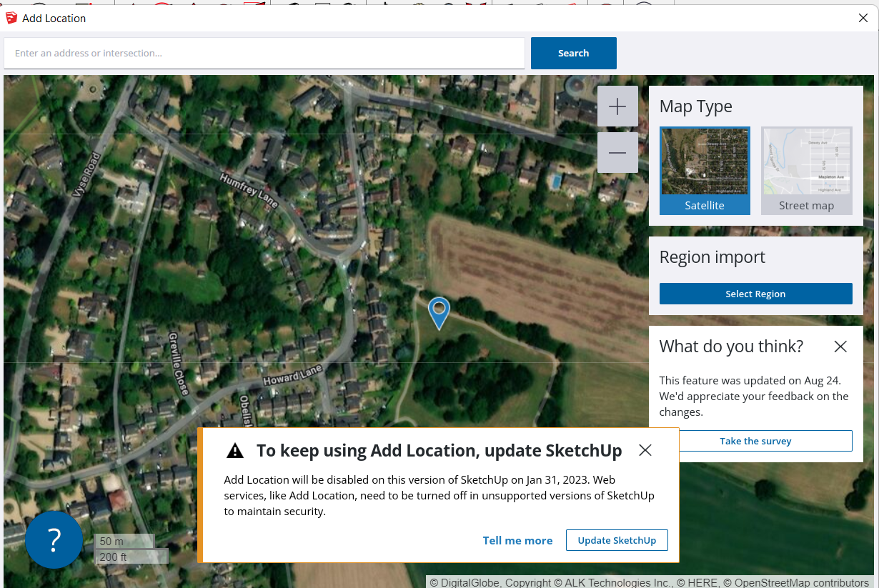Open the Tell me more link
This screenshot has height=588, width=879.
(x=517, y=540)
